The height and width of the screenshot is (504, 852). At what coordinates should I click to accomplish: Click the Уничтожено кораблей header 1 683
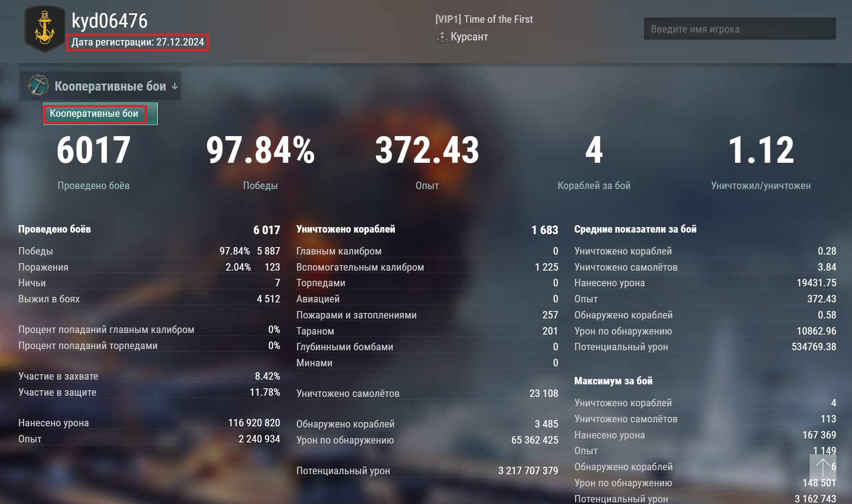(544, 230)
